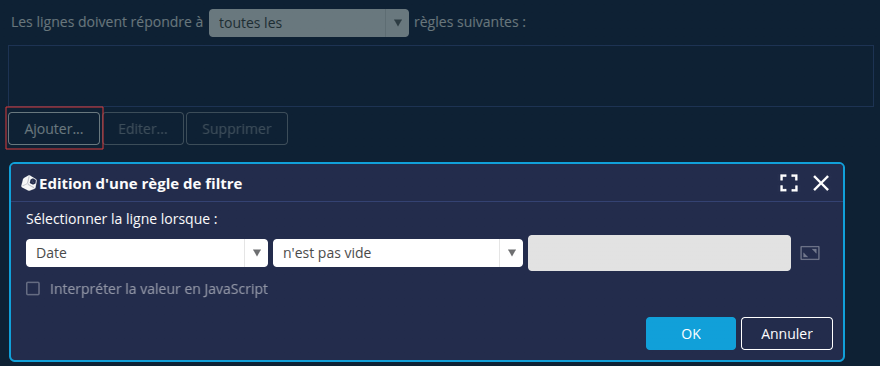Click inside the empty rules list box
The image size is (880, 366).
(x=441, y=76)
